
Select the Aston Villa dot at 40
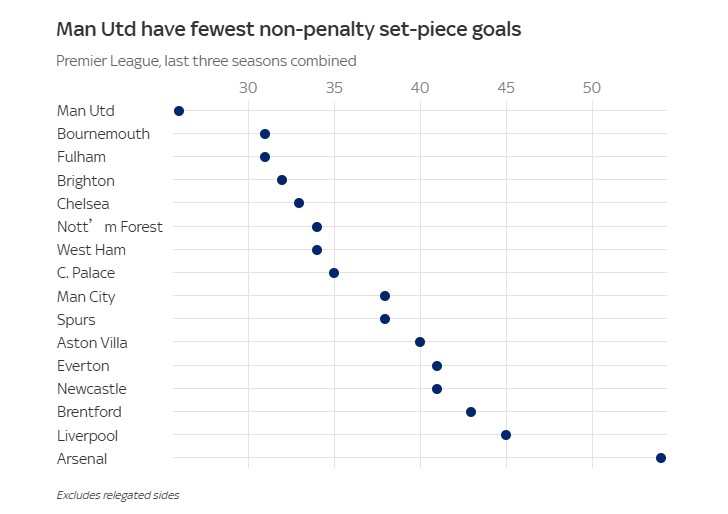pos(420,342)
